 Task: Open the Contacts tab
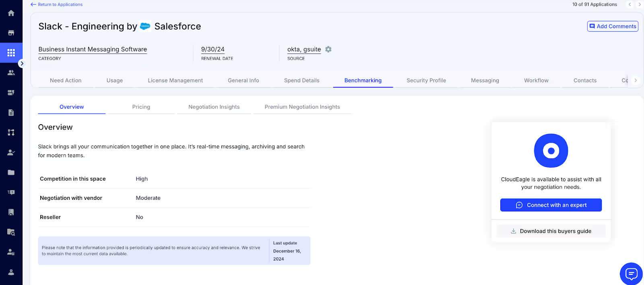(585, 80)
